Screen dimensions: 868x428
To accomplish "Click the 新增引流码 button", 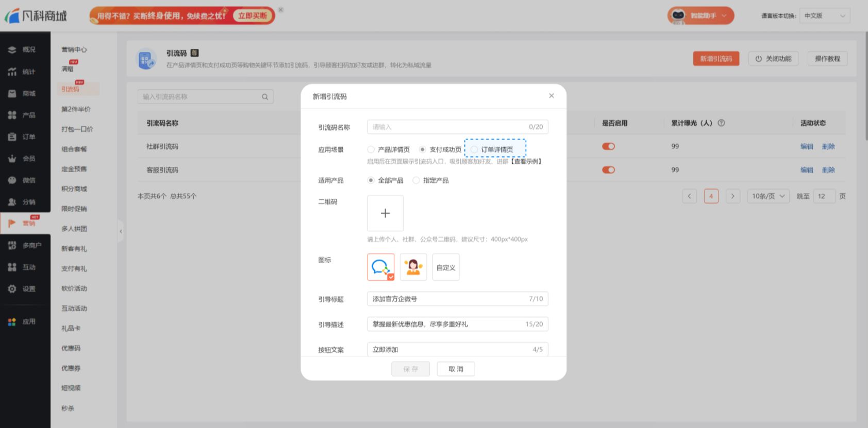I will pos(716,59).
